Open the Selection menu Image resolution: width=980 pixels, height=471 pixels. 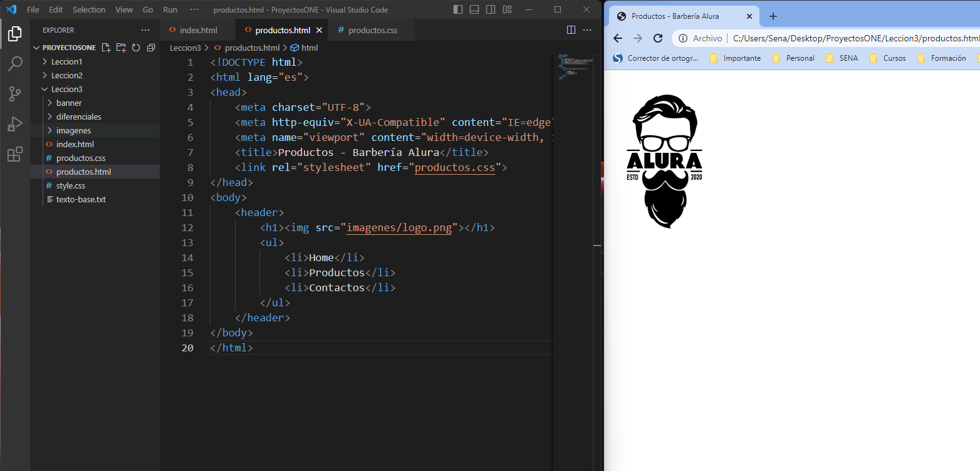click(89, 9)
